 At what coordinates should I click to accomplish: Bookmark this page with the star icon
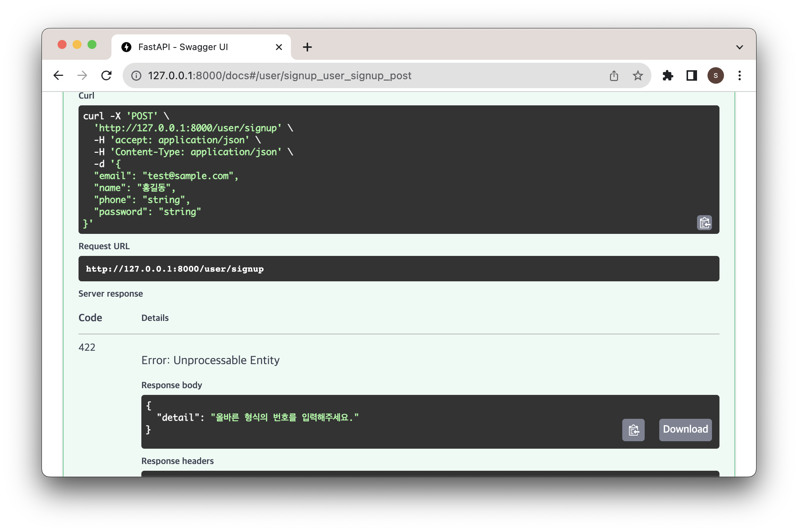pyautogui.click(x=638, y=76)
